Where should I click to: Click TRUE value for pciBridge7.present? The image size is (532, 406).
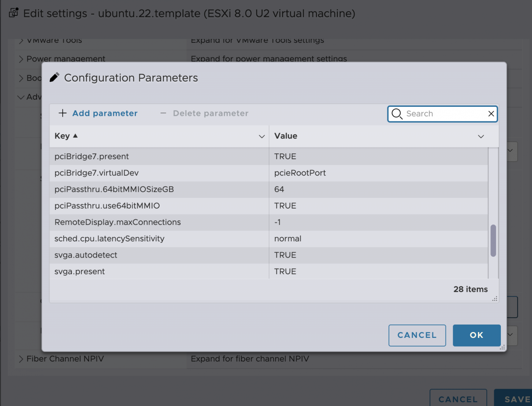pos(285,156)
